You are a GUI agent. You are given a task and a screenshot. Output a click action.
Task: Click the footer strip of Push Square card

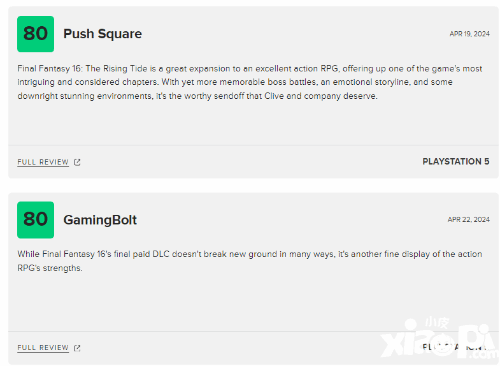pyautogui.click(x=253, y=162)
